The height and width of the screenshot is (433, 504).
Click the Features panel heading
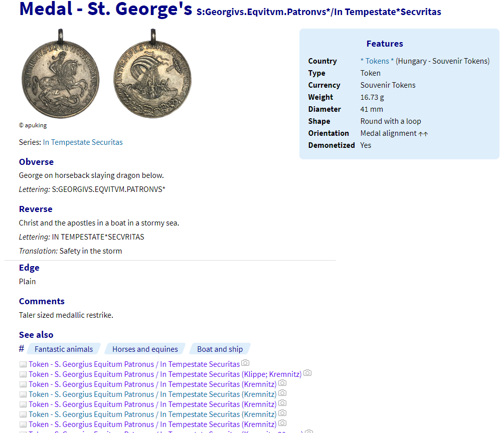385,44
